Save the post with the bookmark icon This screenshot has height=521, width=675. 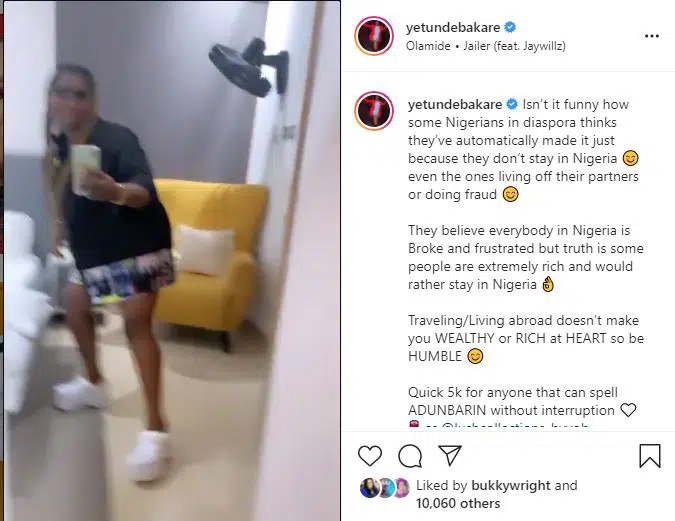coord(650,456)
